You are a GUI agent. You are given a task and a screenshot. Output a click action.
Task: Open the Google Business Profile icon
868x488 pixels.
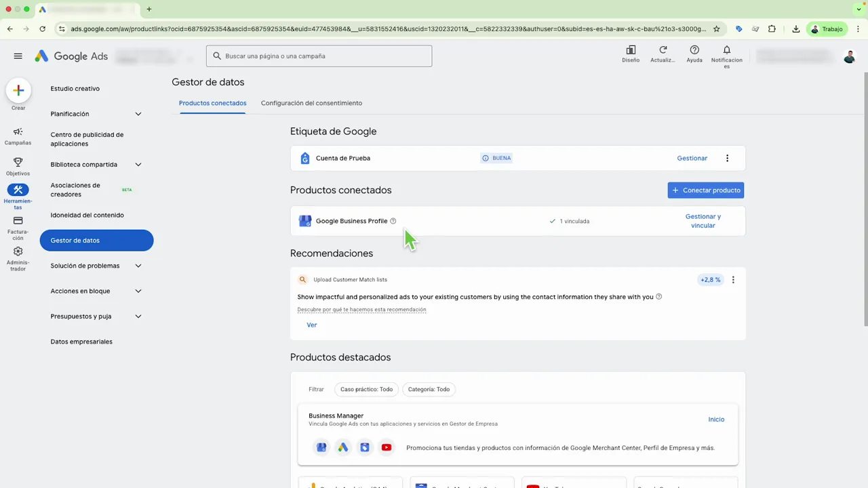point(305,220)
